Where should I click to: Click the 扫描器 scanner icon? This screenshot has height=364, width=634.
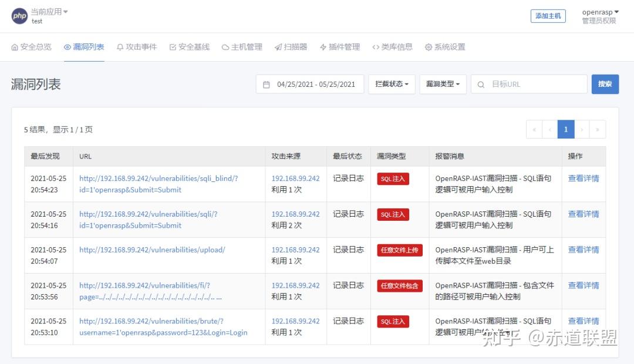tap(279, 46)
